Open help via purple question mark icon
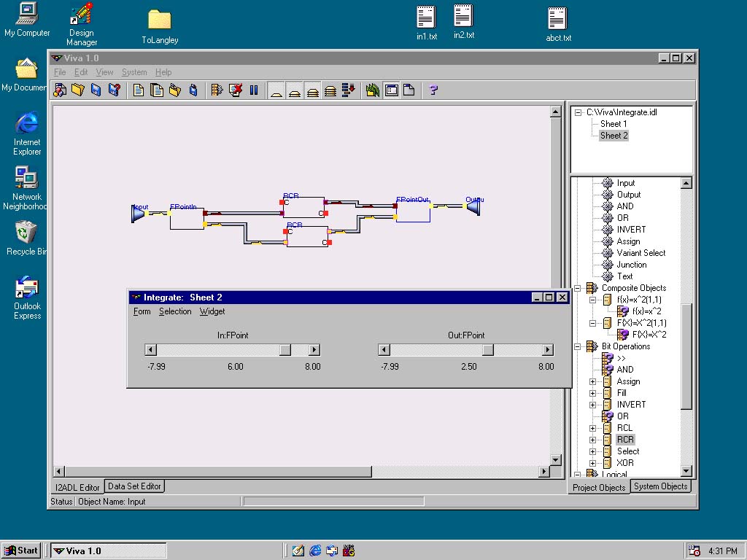The image size is (747, 560). (x=433, y=90)
